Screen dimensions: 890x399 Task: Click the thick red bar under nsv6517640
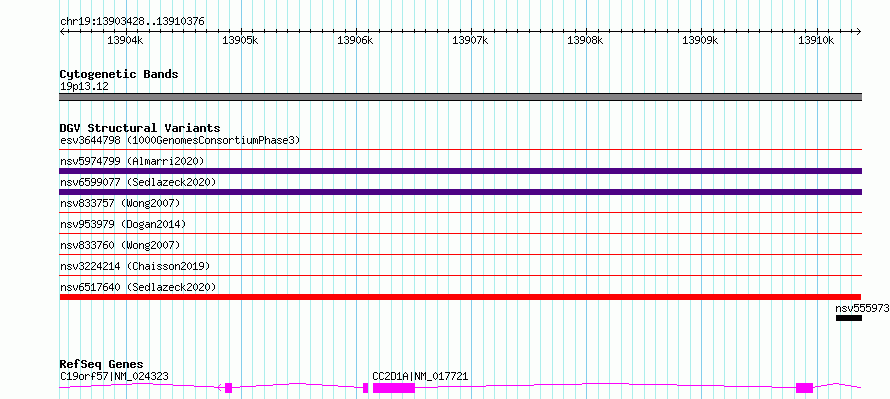coord(460,297)
